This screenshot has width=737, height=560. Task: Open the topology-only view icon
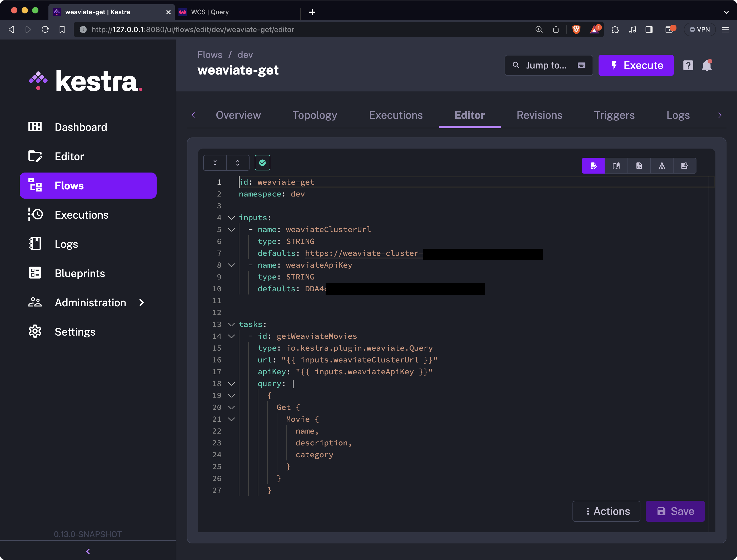click(662, 166)
